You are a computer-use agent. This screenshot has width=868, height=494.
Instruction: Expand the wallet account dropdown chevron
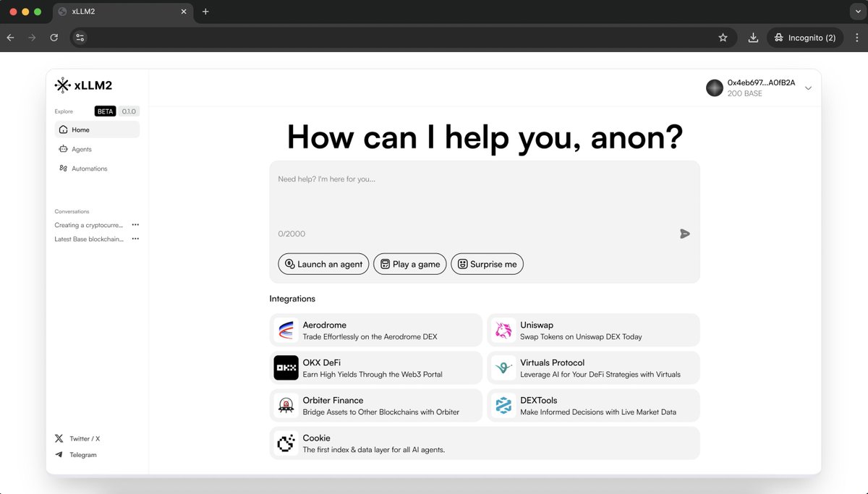coord(808,88)
